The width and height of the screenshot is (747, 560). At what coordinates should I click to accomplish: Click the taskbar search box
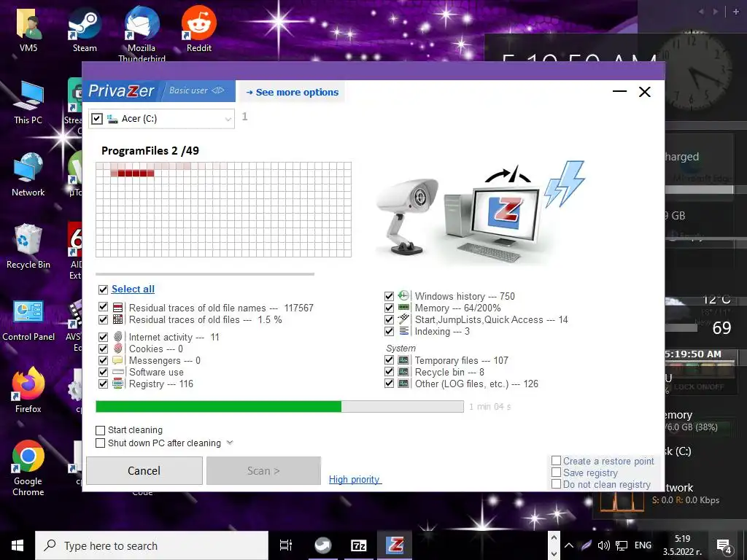[152, 545]
